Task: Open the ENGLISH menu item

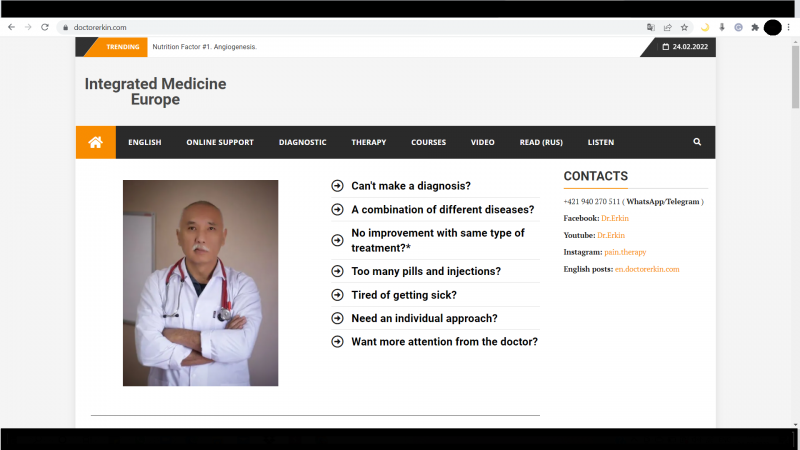Action: (x=145, y=142)
